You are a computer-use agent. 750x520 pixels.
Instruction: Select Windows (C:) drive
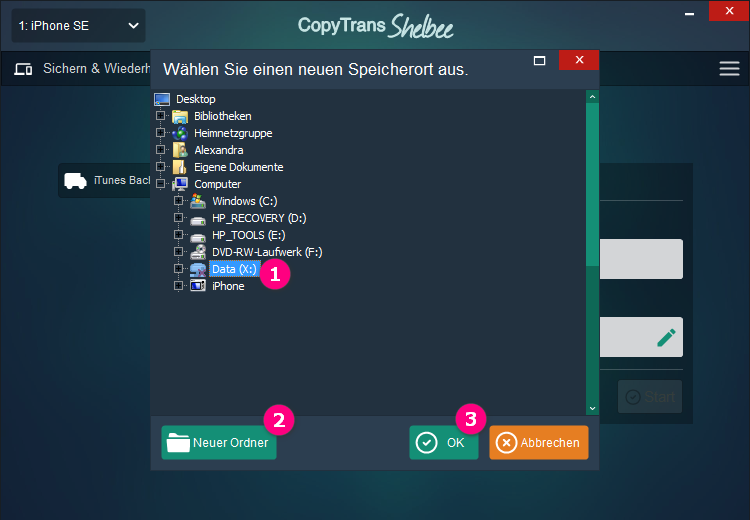coord(244,201)
